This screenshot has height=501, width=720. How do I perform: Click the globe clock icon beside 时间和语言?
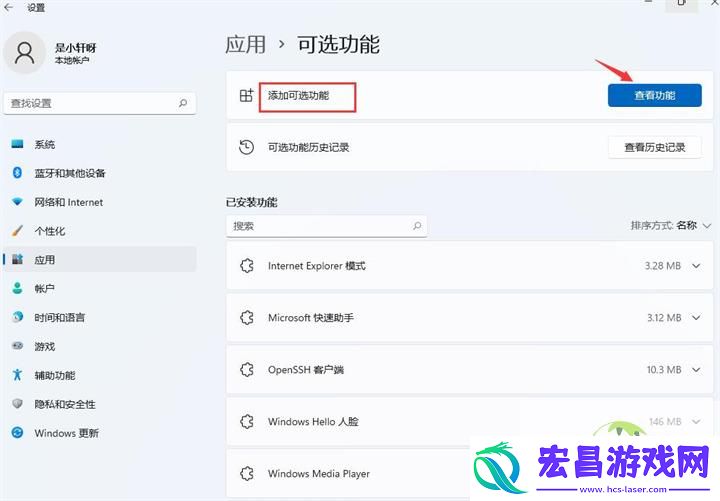17,317
